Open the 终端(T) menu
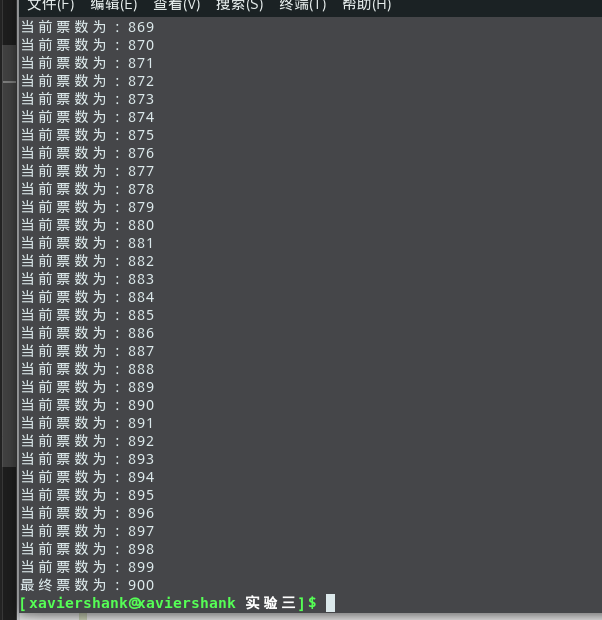Image resolution: width=602 pixels, height=620 pixels. point(303,6)
